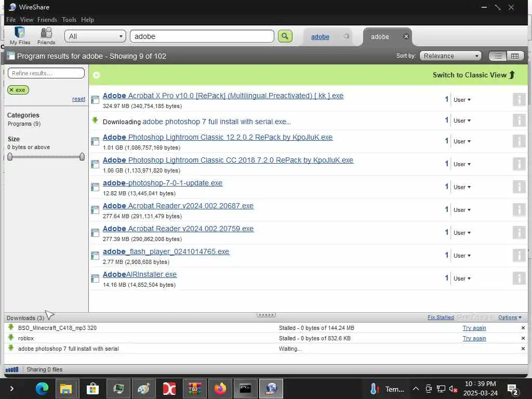The width and height of the screenshot is (532, 399).
Task: Click the downloads panel resize grip
Action: point(266,315)
